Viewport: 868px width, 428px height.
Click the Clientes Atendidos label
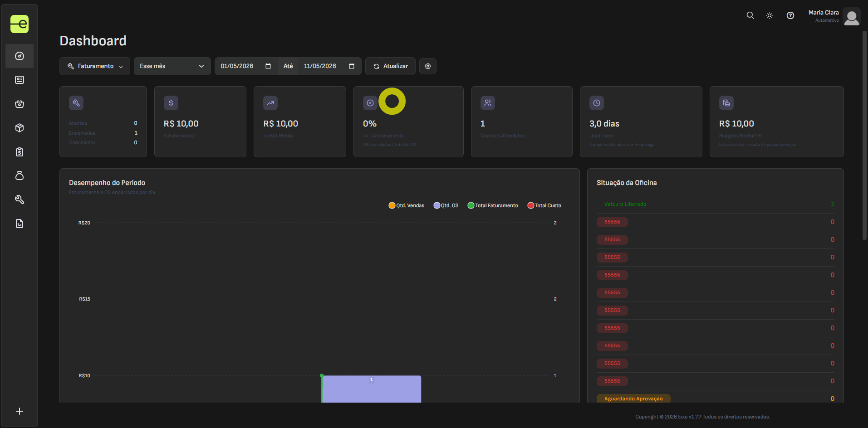(x=503, y=136)
